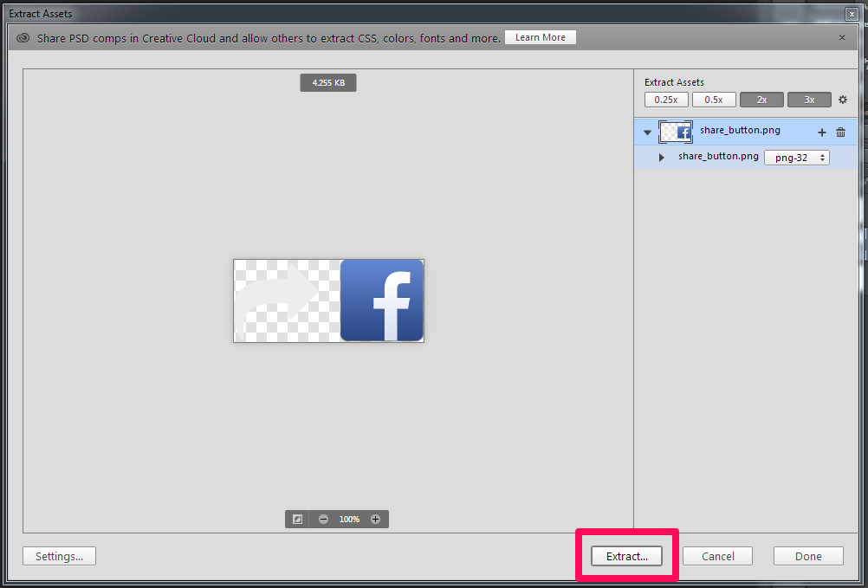Click the 4.255 KB file size label

(328, 82)
